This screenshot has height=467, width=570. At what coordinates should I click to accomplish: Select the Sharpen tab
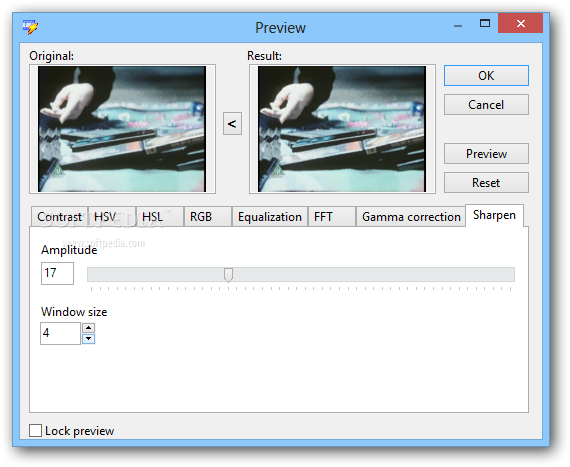click(494, 215)
